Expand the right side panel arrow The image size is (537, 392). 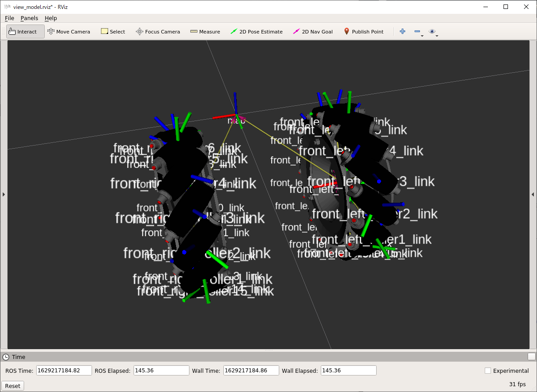point(533,194)
